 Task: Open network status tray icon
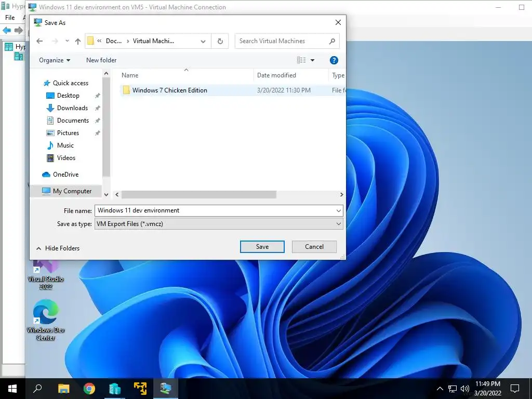453,389
